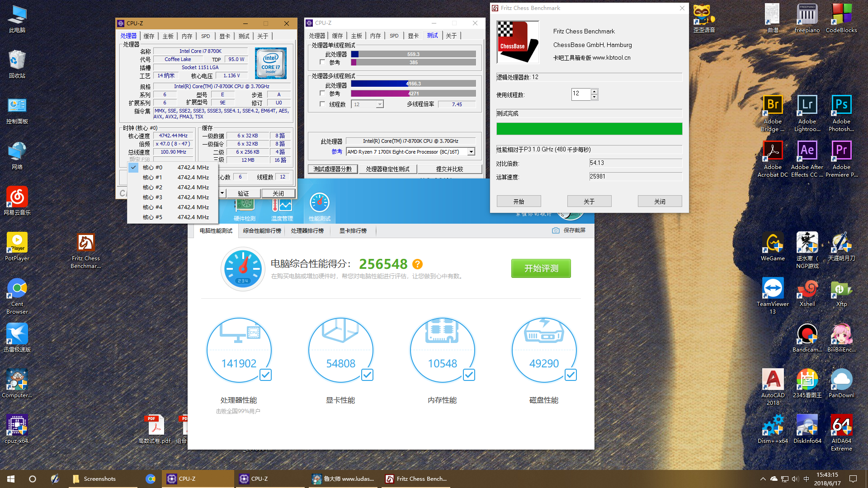Open the overall performance ranking tab

pos(262,231)
